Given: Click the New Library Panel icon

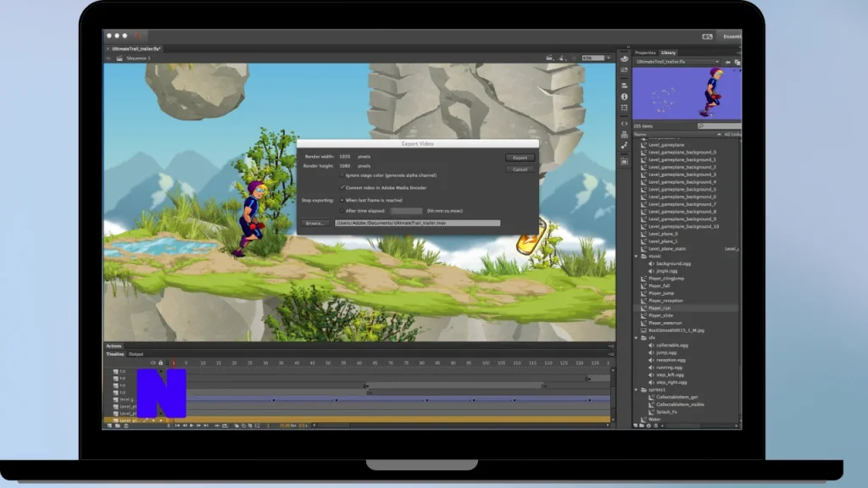Looking at the screenshot, I should [737, 62].
